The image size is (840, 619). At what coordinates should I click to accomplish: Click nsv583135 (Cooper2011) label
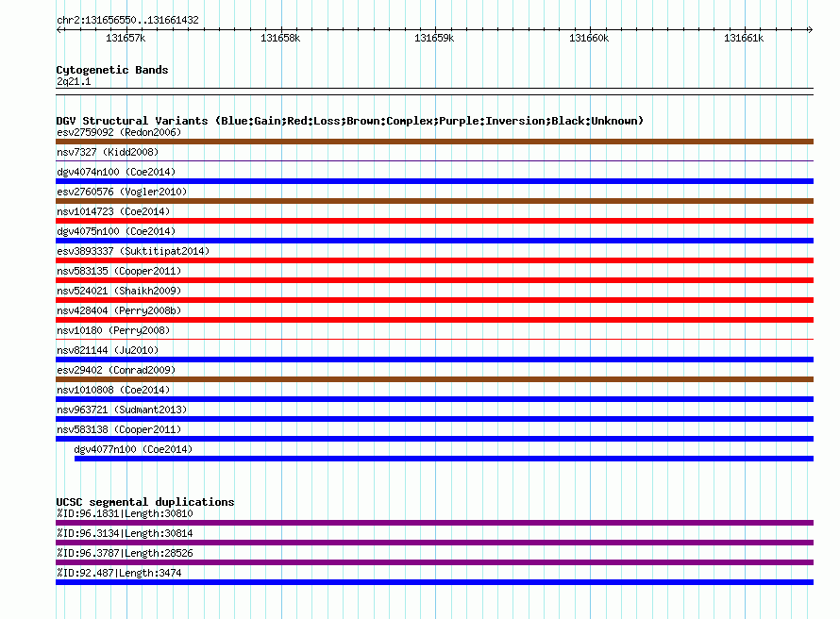[119, 271]
